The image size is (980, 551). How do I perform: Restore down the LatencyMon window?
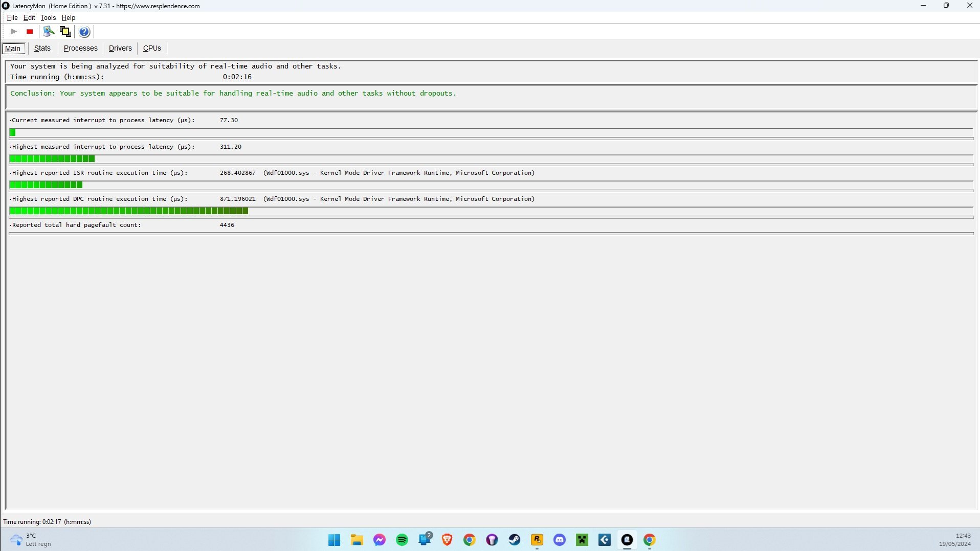pos(946,6)
